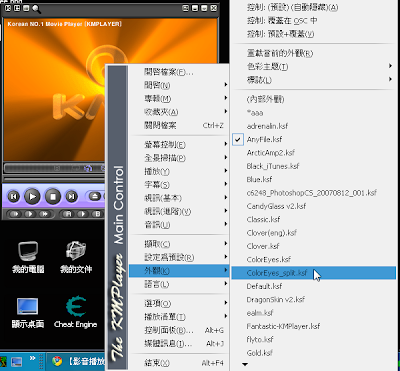Screen dimensions: 400x371
Task: Expand the 收藏夾(A) submenu
Action: point(179,112)
